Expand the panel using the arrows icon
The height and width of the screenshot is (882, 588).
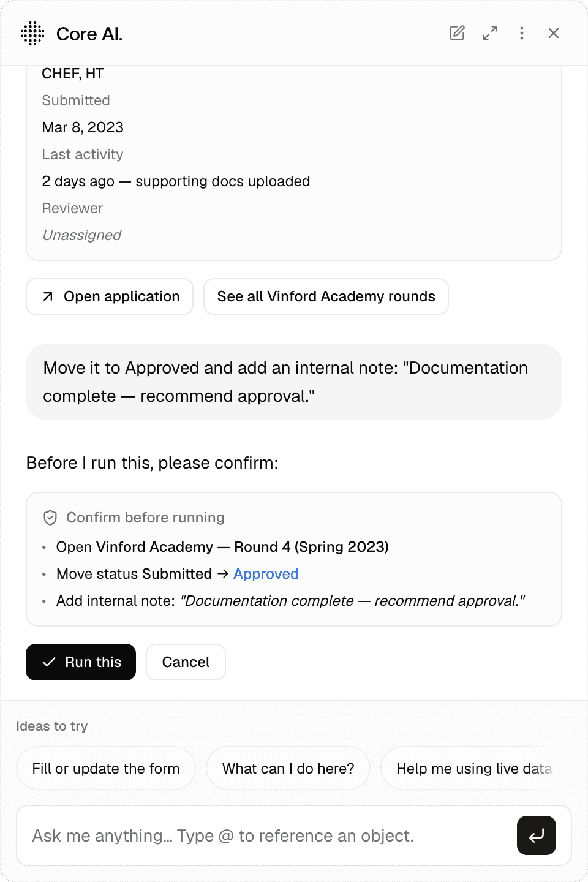(x=490, y=33)
